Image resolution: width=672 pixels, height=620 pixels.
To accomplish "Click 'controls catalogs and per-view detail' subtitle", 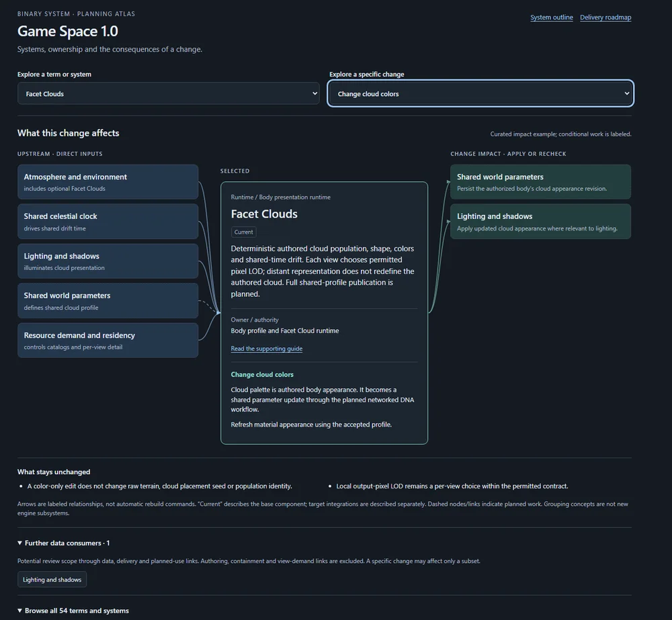I will coord(73,347).
